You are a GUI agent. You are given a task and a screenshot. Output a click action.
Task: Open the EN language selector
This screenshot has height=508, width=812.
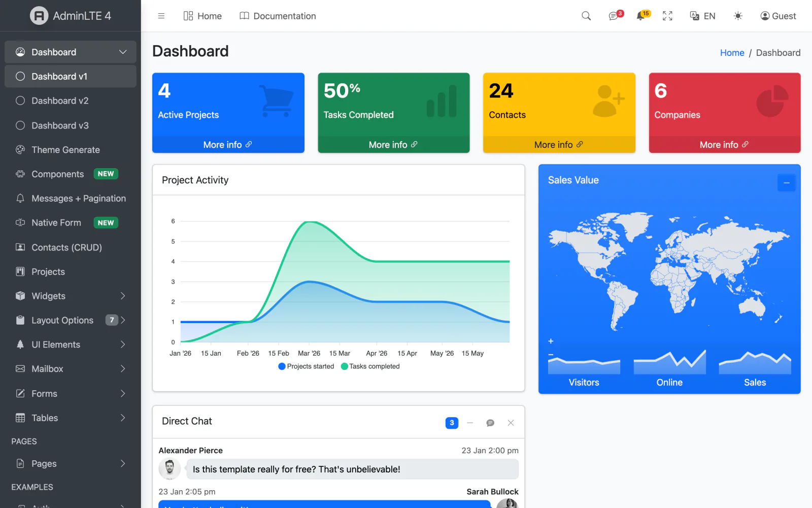(702, 16)
